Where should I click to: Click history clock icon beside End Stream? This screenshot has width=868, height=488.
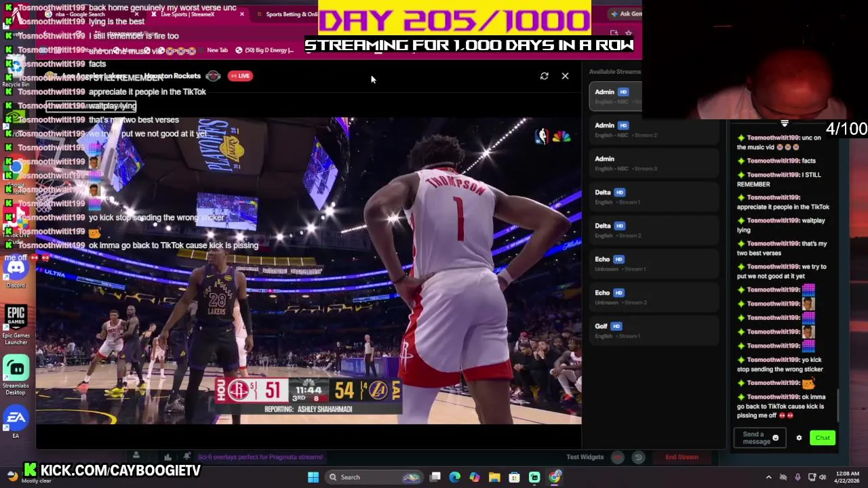click(x=638, y=457)
